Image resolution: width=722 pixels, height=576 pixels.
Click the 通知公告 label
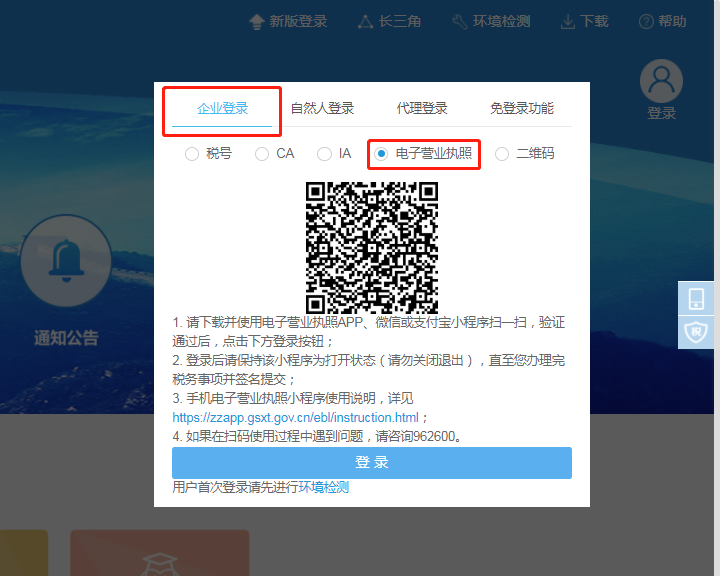click(x=66, y=338)
